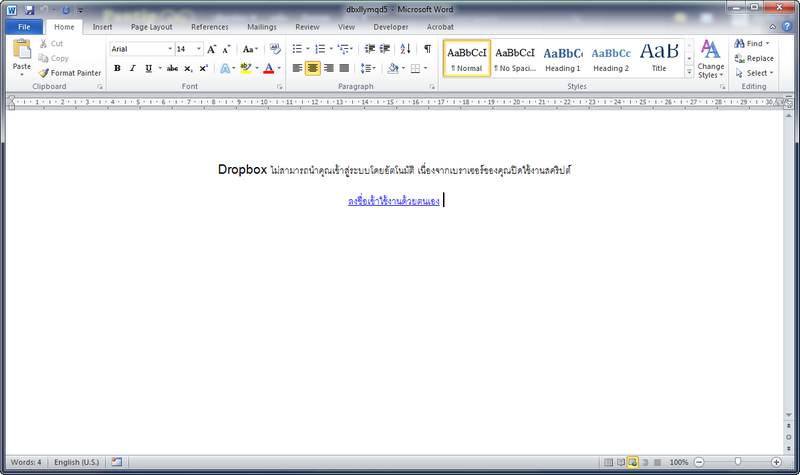Viewport: 800px width, 475px height.
Task: Open Multilevel list dropdown
Action: (x=353, y=49)
